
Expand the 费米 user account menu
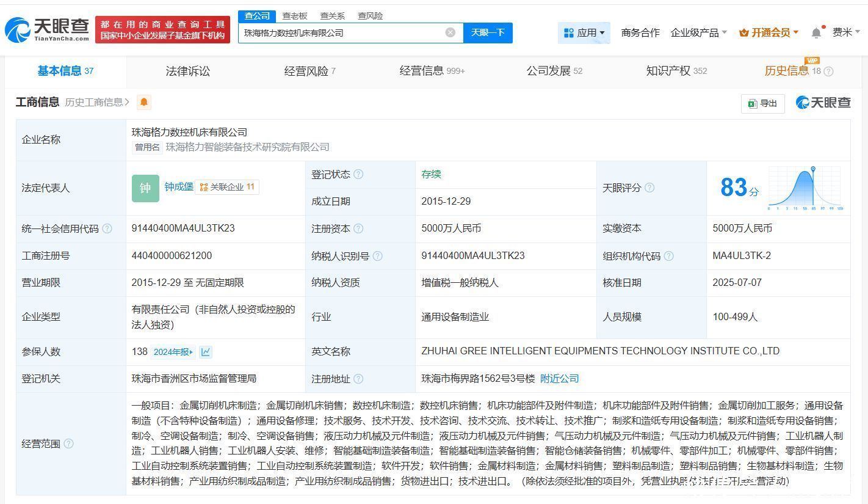847,32
